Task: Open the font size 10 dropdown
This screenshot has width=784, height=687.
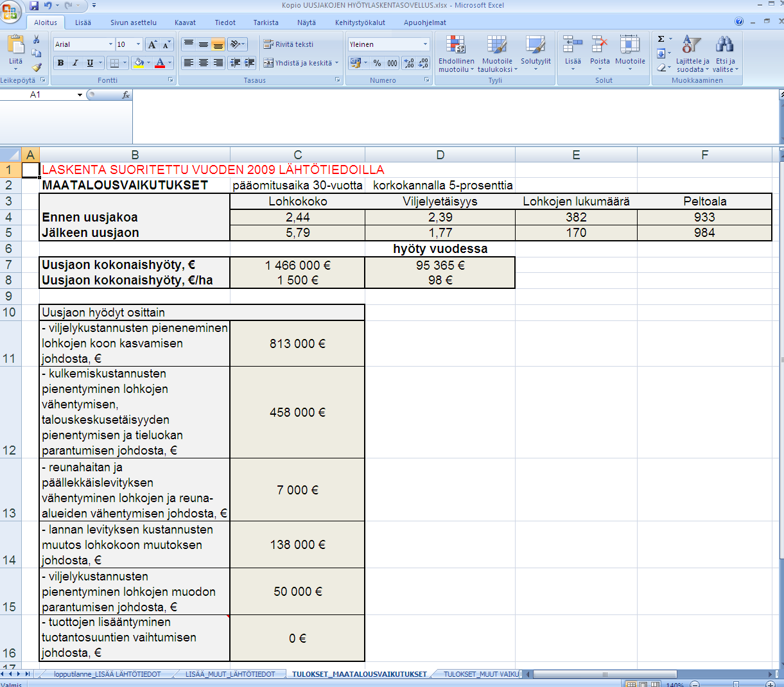Action: (138, 44)
